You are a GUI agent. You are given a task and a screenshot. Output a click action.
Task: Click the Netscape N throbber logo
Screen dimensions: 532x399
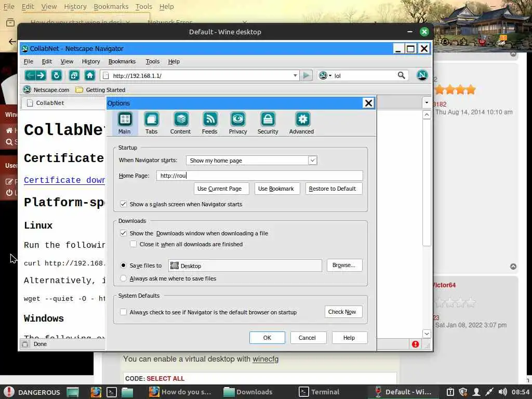coord(422,75)
